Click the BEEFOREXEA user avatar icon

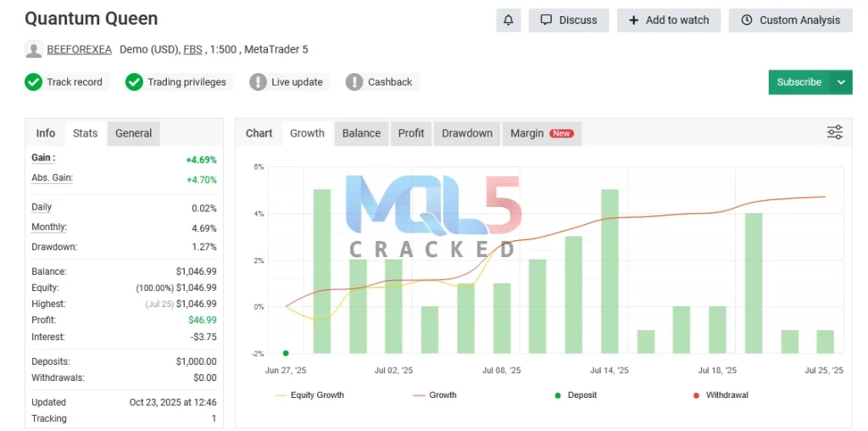click(x=34, y=50)
